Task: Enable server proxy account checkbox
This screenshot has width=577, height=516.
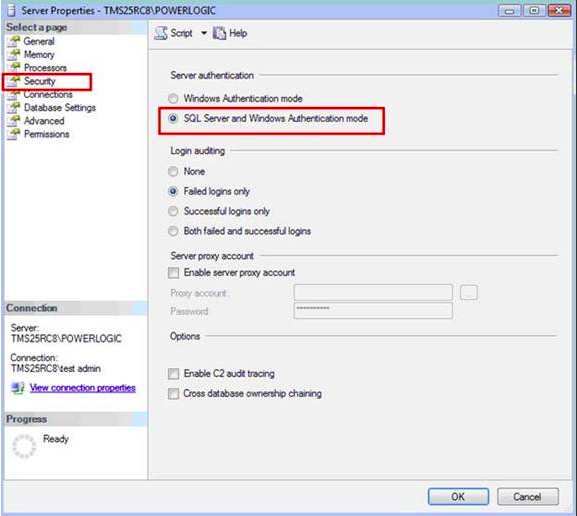Action: [173, 273]
